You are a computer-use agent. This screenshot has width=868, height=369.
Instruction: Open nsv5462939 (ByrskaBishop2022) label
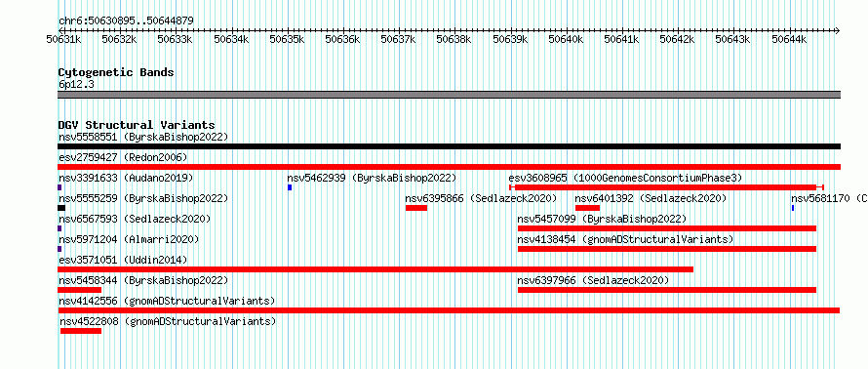click(372, 178)
